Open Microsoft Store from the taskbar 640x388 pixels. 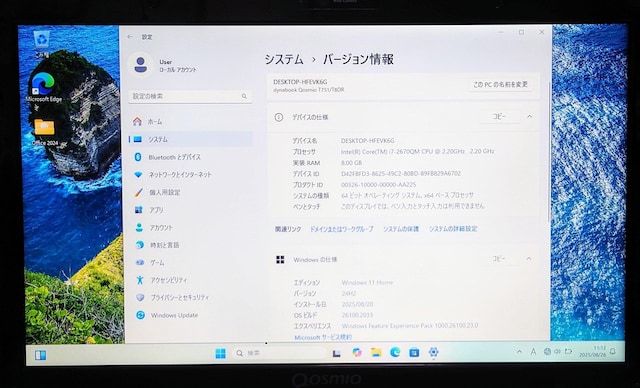(x=414, y=352)
